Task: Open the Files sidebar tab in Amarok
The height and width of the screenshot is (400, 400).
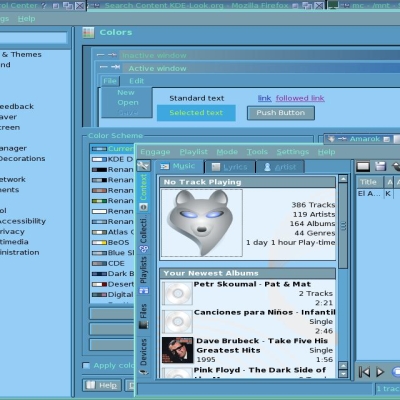Action: pyautogui.click(x=143, y=316)
